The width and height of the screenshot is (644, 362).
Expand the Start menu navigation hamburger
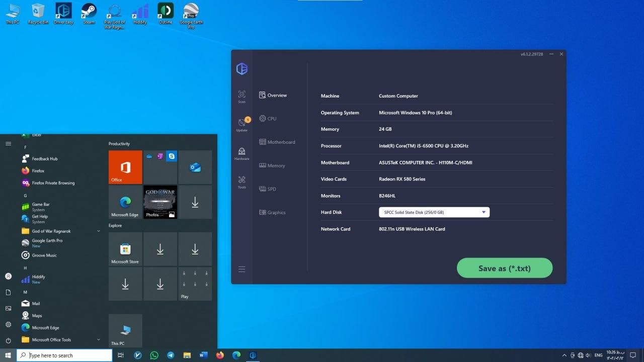point(8,144)
